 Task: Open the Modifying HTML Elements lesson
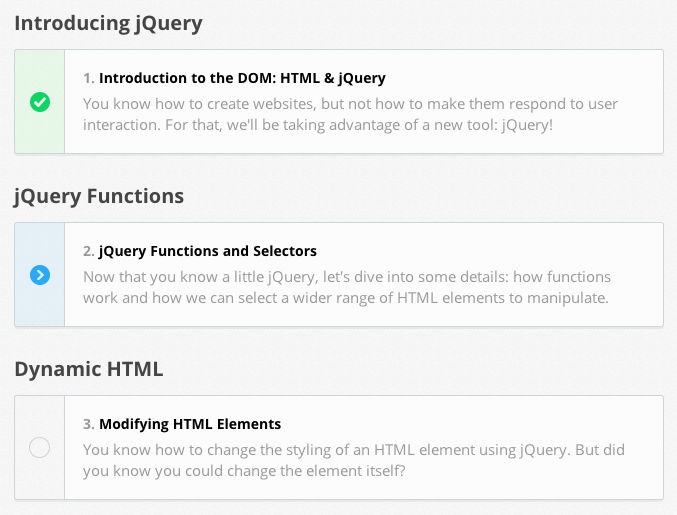point(190,424)
